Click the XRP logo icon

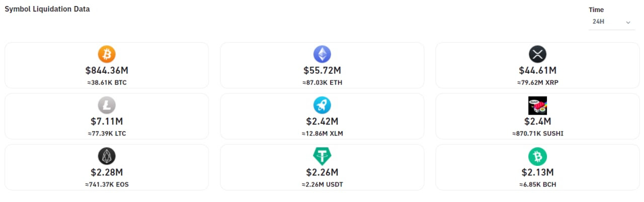pyautogui.click(x=537, y=54)
